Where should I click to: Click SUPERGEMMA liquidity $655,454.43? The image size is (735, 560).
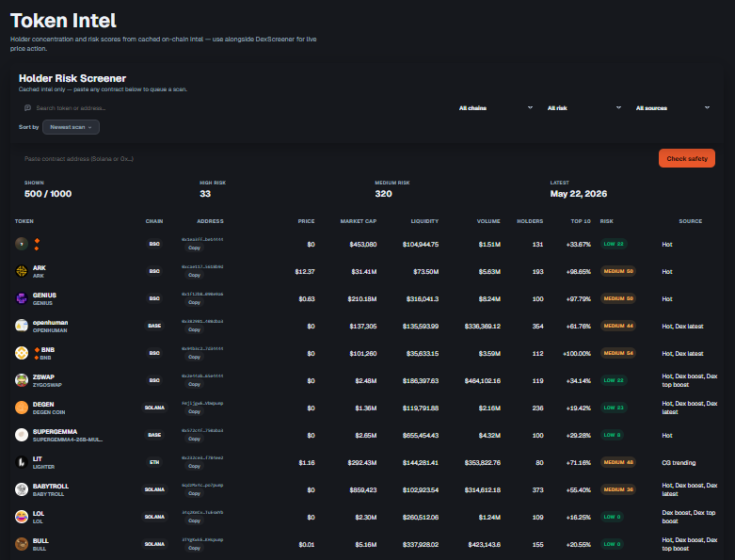coord(421,436)
